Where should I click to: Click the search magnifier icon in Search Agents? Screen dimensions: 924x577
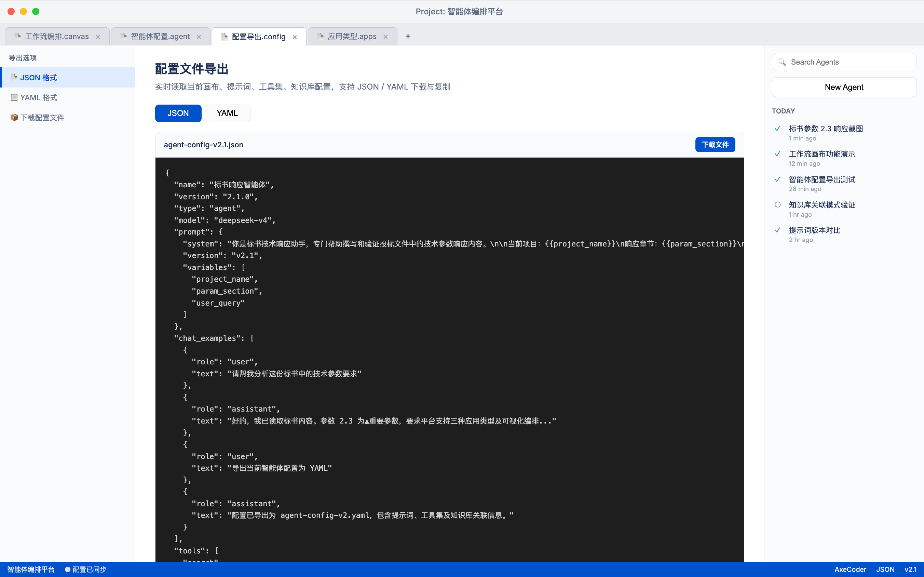(x=782, y=62)
